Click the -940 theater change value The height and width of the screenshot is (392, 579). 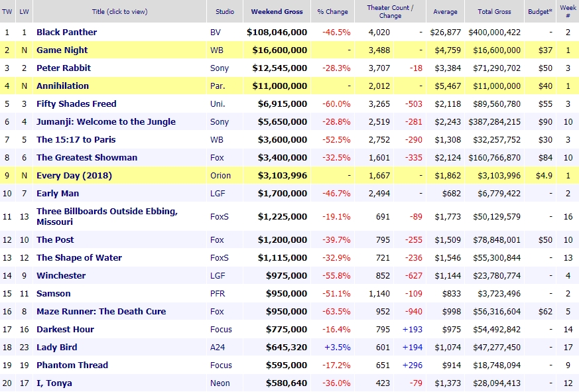[x=414, y=312]
